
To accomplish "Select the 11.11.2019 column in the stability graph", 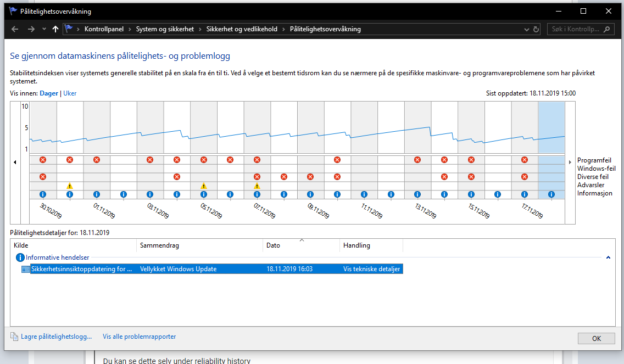I will tap(364, 127).
